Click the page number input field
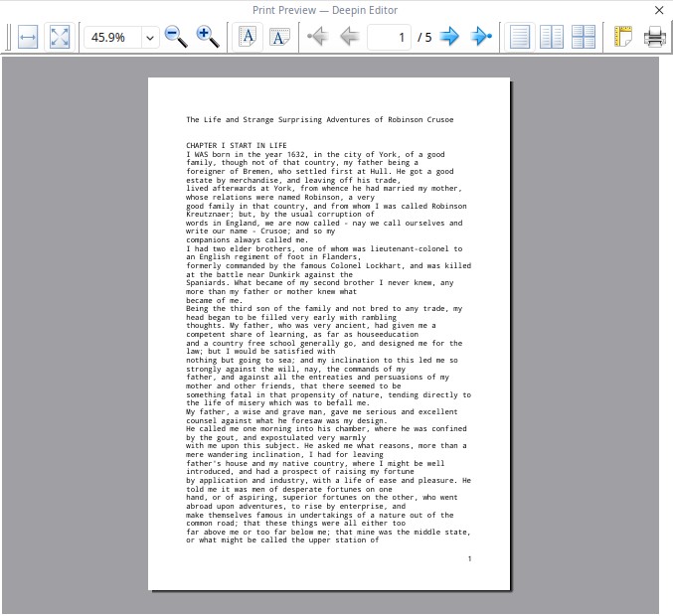The width and height of the screenshot is (673, 616). pos(389,37)
